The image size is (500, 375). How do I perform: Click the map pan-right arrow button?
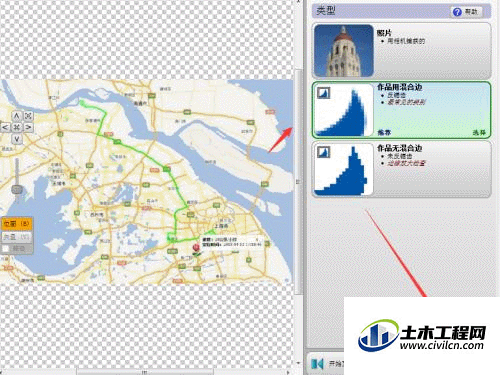coord(28,127)
